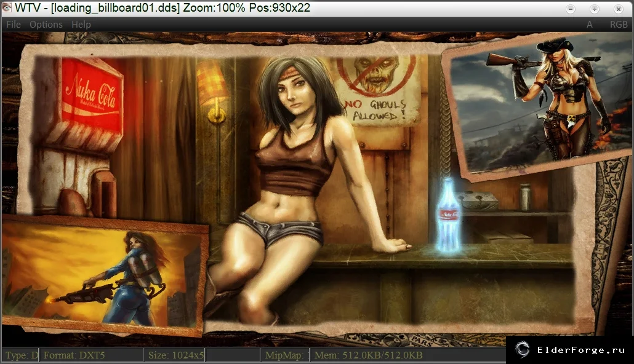Select the Type field in status bar
The width and height of the screenshot is (634, 364).
(21, 355)
